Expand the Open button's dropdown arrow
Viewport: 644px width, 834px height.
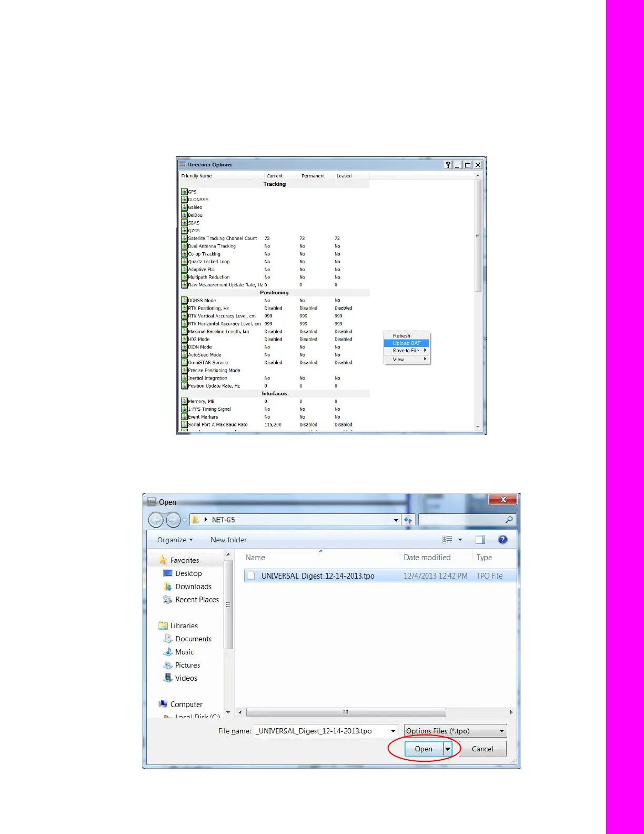coord(448,749)
